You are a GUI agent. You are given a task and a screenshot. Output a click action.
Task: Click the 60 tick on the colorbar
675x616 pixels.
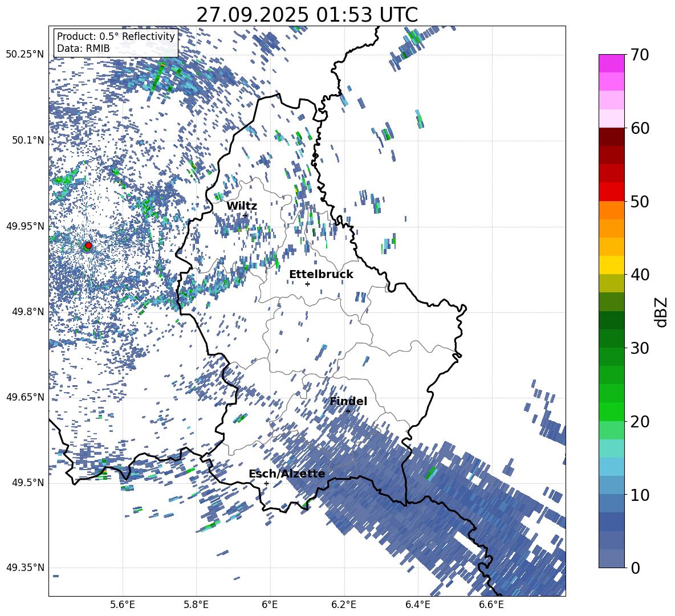tap(640, 128)
